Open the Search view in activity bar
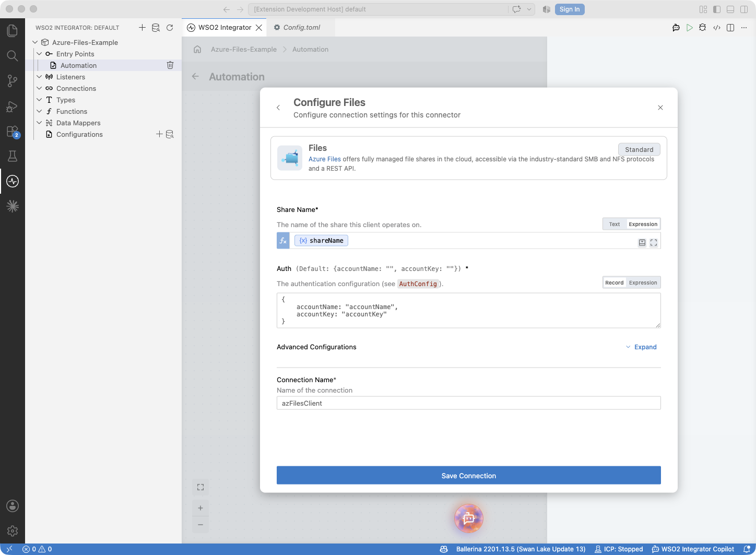The height and width of the screenshot is (555, 756). (x=13, y=55)
